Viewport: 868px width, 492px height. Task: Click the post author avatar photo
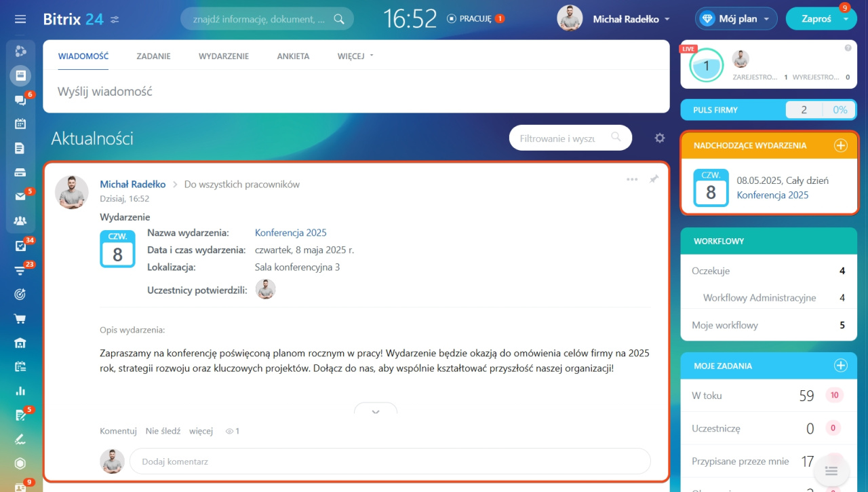tap(72, 192)
